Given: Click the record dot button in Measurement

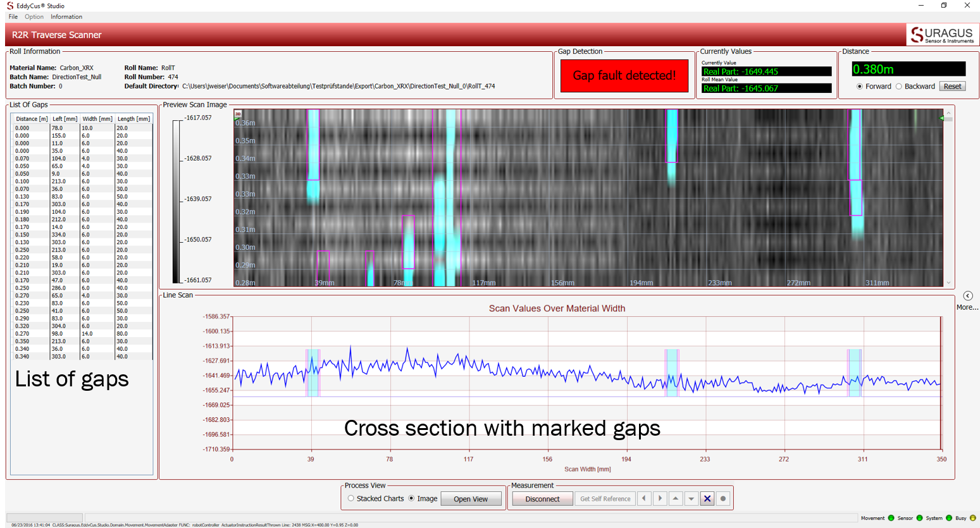Looking at the screenshot, I should click(723, 499).
